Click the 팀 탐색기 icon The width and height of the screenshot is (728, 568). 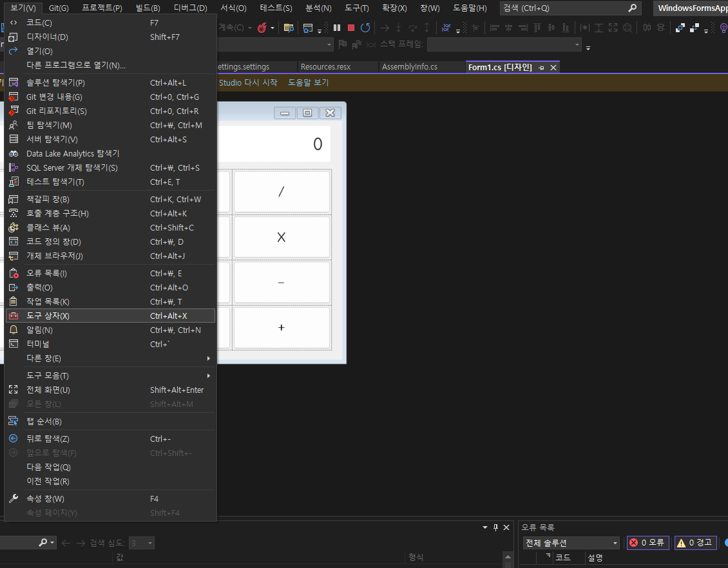14,126
